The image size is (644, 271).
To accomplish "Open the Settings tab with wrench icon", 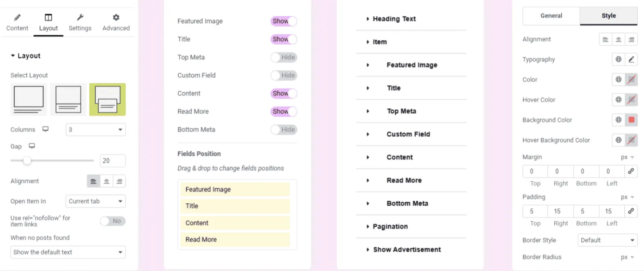I will pos(80,22).
